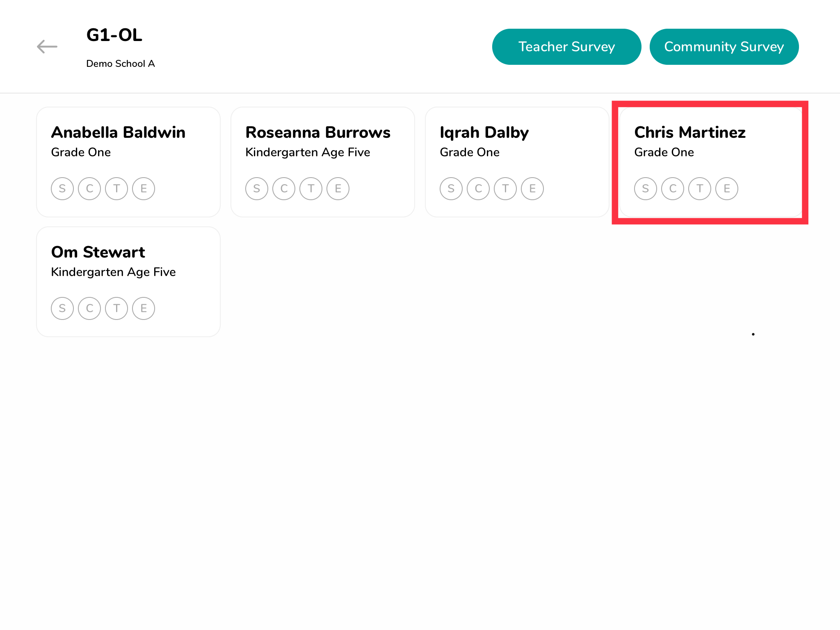Click E circle on Roseanna Burrows card

click(x=338, y=189)
